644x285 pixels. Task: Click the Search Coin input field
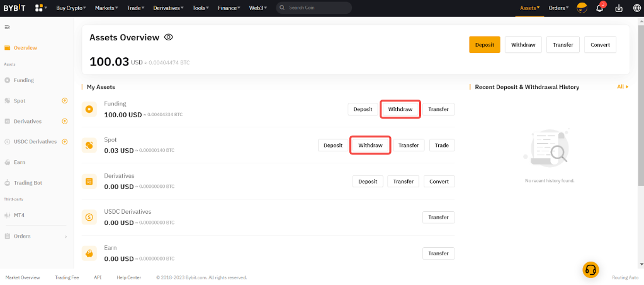314,8
